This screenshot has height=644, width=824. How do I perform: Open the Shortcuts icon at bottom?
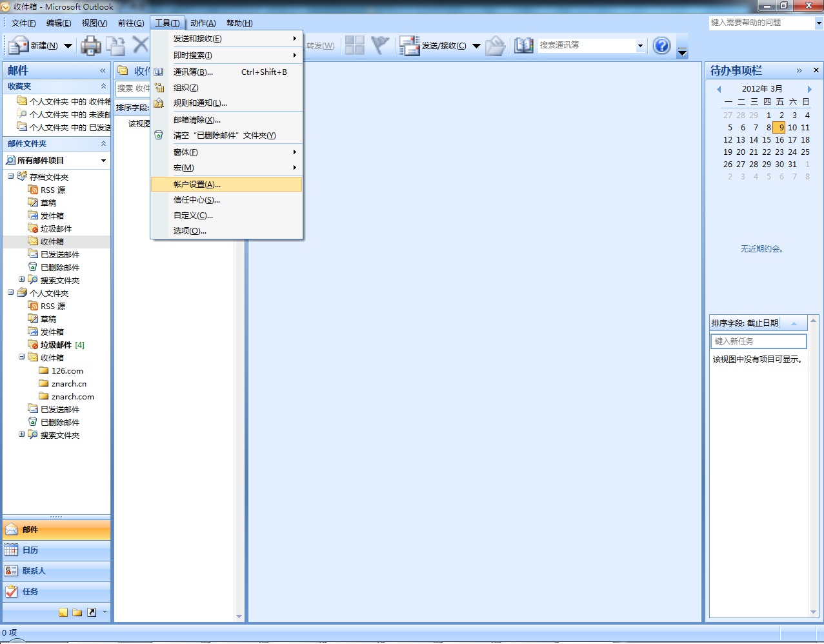92,612
